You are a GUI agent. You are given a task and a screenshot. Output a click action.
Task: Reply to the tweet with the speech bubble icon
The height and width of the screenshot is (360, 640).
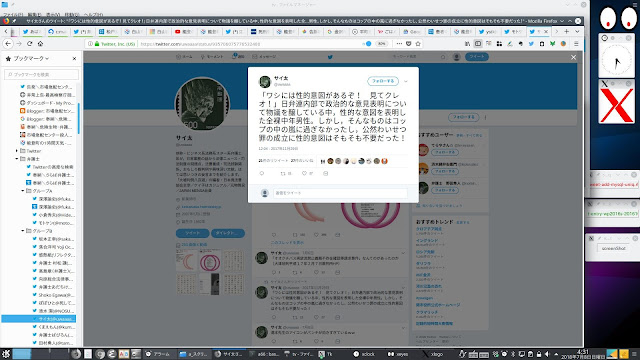point(262,173)
